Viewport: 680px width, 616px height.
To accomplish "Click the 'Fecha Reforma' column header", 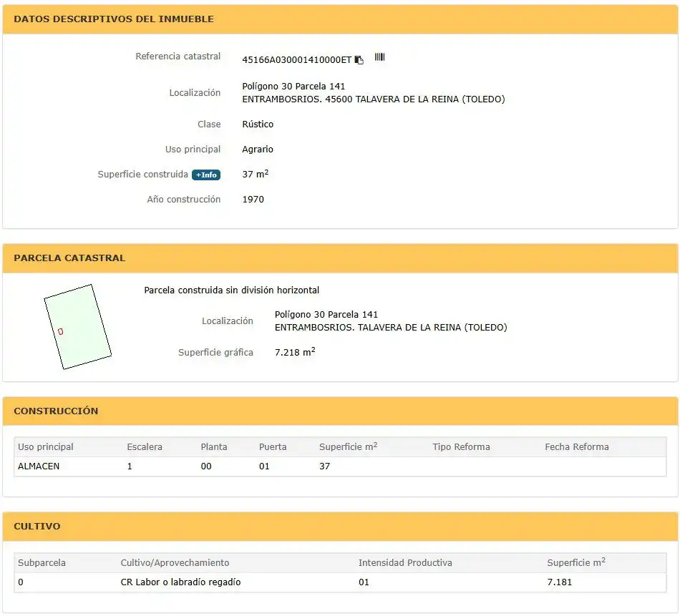I will point(577,447).
